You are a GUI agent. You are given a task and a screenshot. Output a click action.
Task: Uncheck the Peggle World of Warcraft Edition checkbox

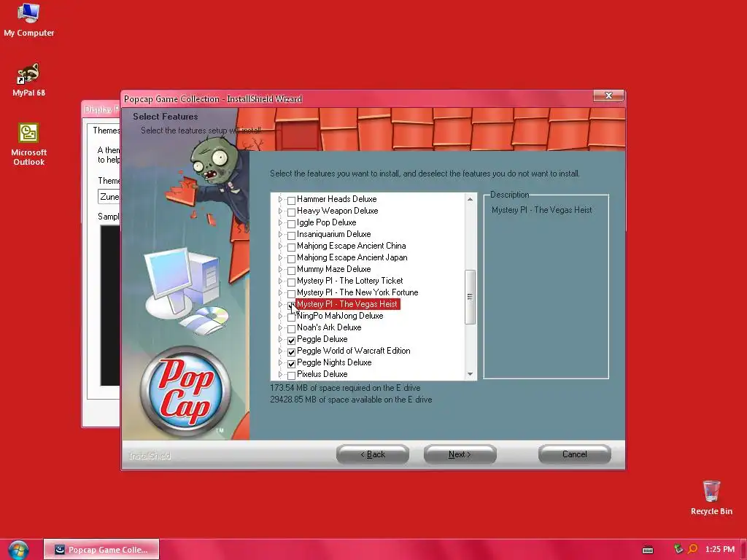click(x=291, y=352)
